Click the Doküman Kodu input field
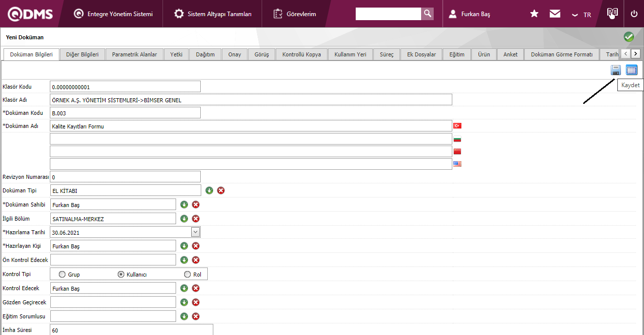This screenshot has height=335, width=644. [x=125, y=113]
